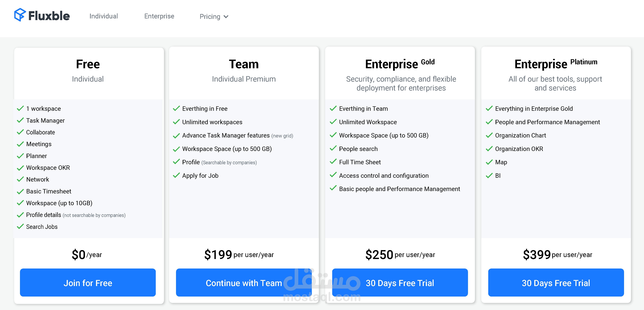Click checkmark beside Full Time Sheet
The height and width of the screenshot is (310, 644).
pyautogui.click(x=333, y=162)
